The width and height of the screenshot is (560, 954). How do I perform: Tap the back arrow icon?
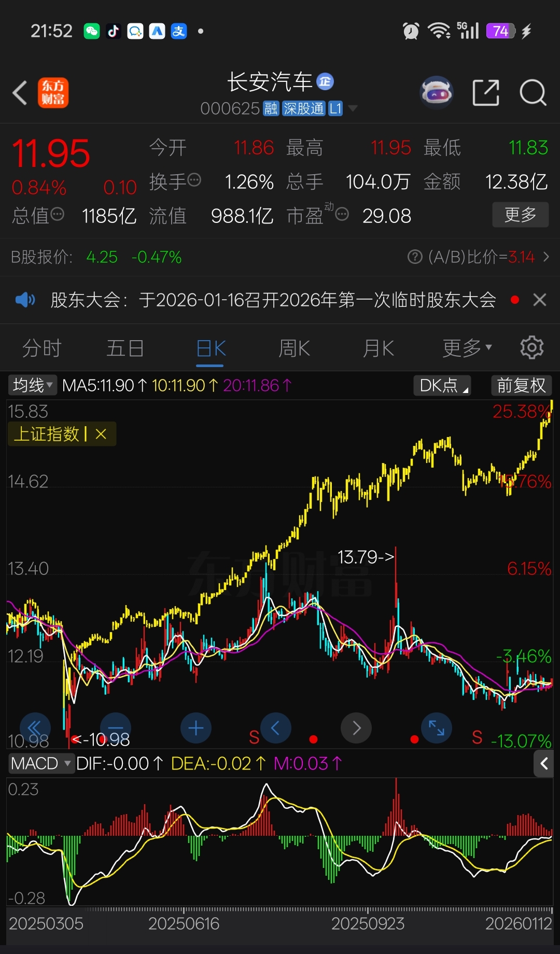pos(20,93)
